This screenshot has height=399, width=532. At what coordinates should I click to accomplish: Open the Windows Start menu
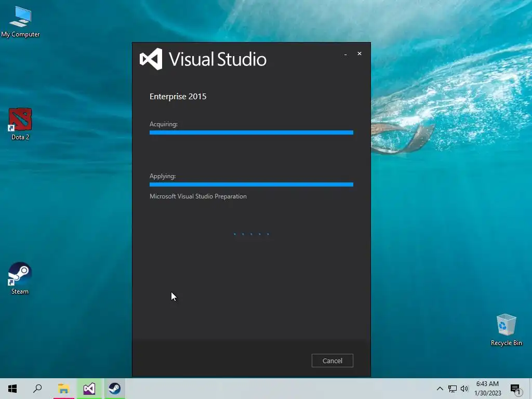pyautogui.click(x=12, y=389)
